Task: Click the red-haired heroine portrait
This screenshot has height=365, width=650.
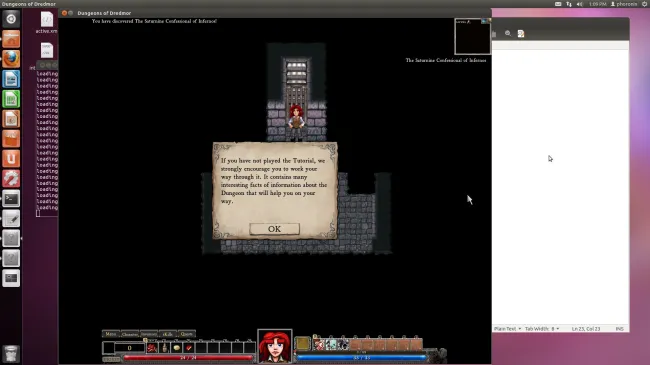Action: [274, 346]
